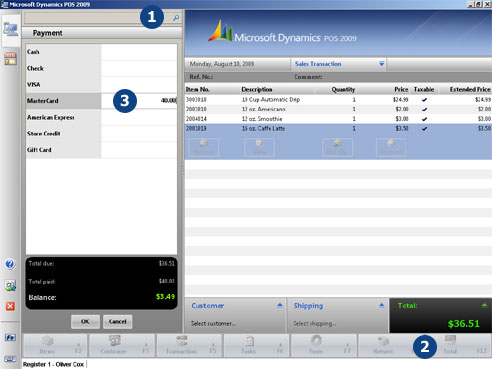Select the MasterCard payment label
The height and width of the screenshot is (369, 492).
[x=43, y=101]
